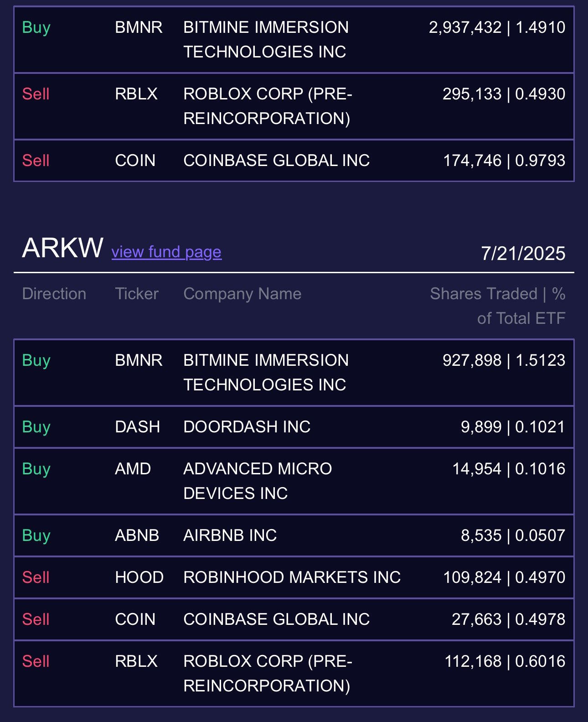This screenshot has width=588, height=722.
Task: Select the 7/21/2025 date label
Action: (523, 253)
